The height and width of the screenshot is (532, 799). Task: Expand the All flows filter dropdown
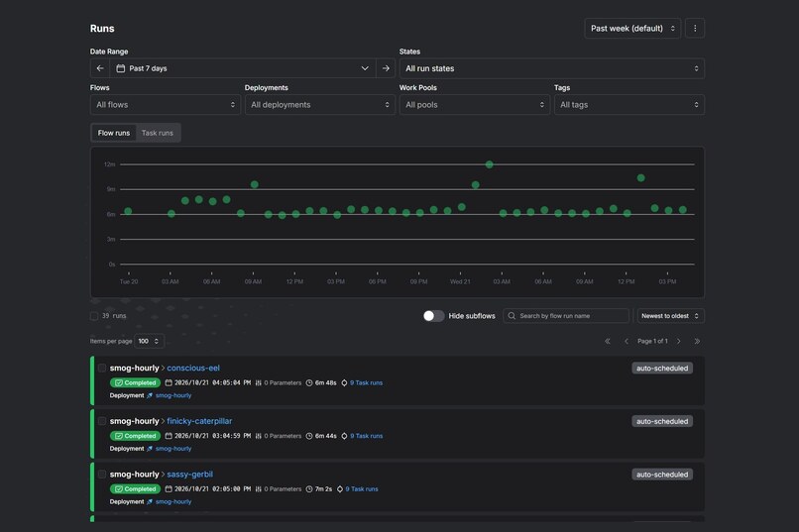tap(166, 105)
